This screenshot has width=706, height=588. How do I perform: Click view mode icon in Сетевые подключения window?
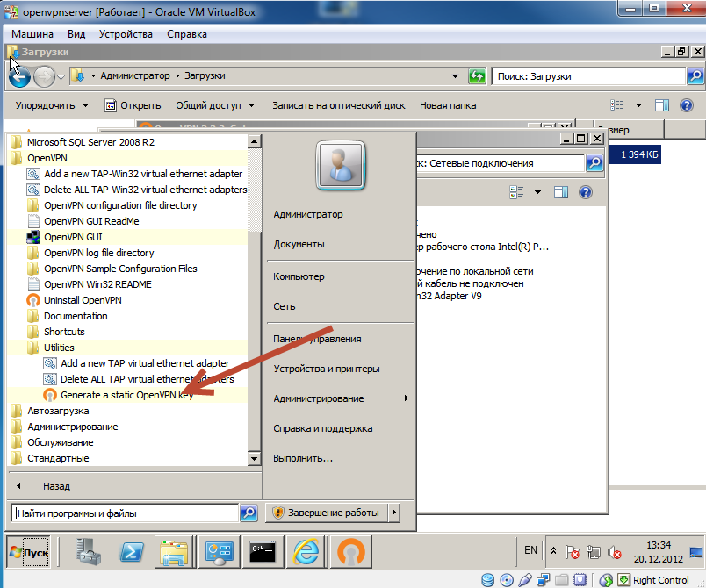point(516,192)
